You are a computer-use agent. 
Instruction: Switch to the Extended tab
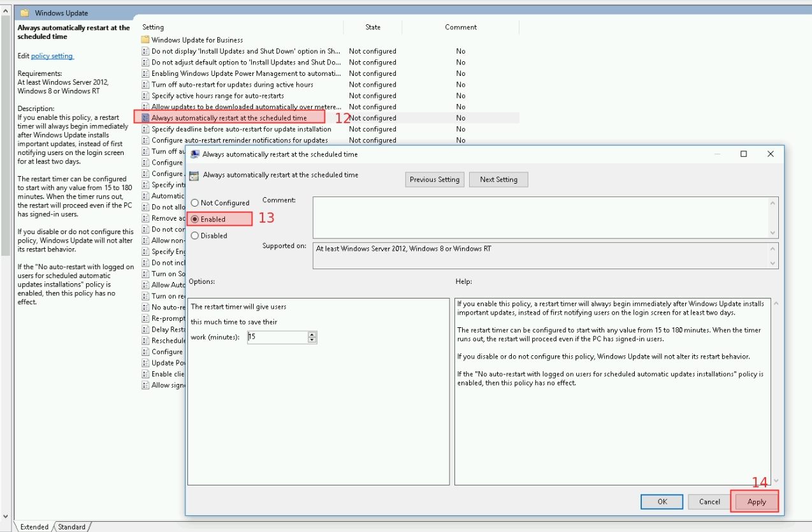point(34,527)
